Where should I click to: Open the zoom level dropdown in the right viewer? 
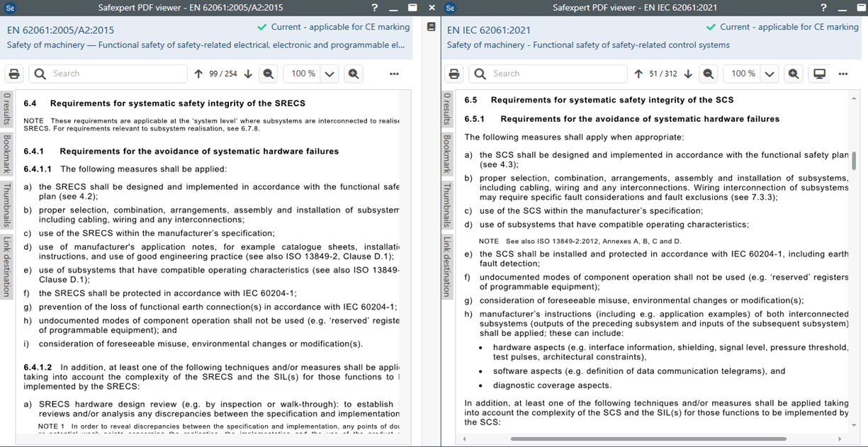click(768, 73)
